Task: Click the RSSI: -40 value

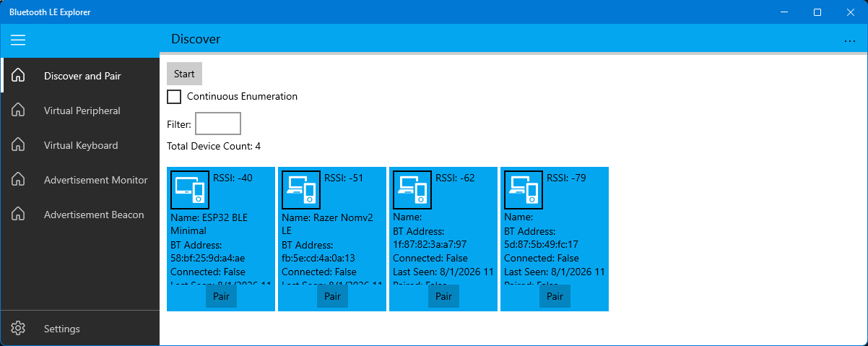Action: (233, 178)
